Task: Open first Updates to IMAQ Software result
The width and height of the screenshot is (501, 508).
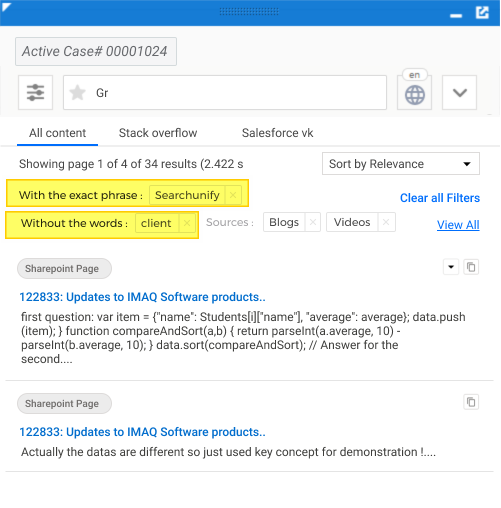Action: [142, 297]
